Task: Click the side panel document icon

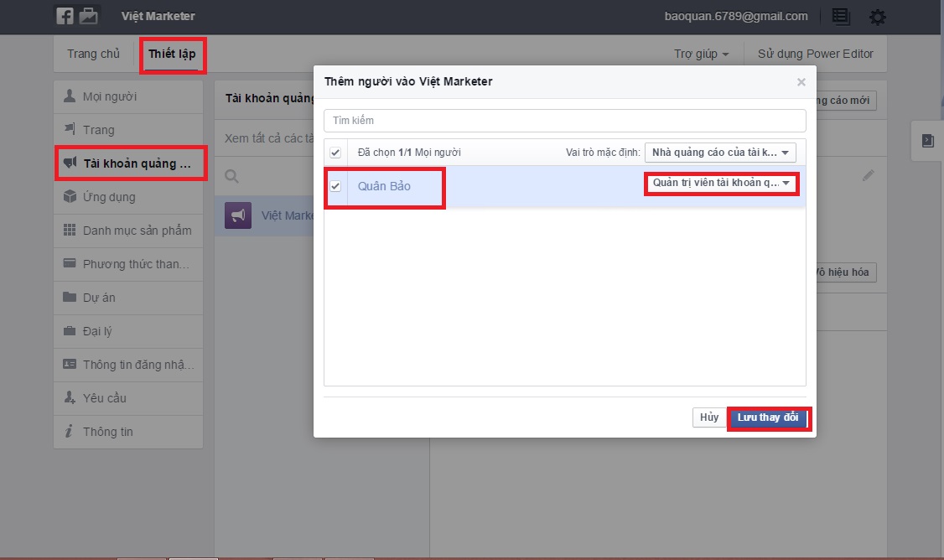Action: (928, 141)
